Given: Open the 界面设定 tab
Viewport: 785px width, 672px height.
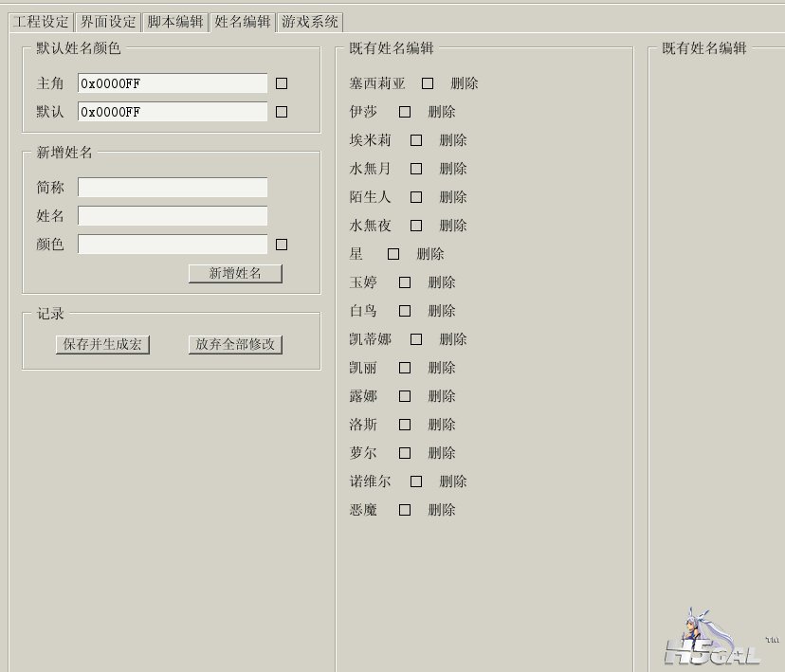Looking at the screenshot, I should (x=108, y=22).
